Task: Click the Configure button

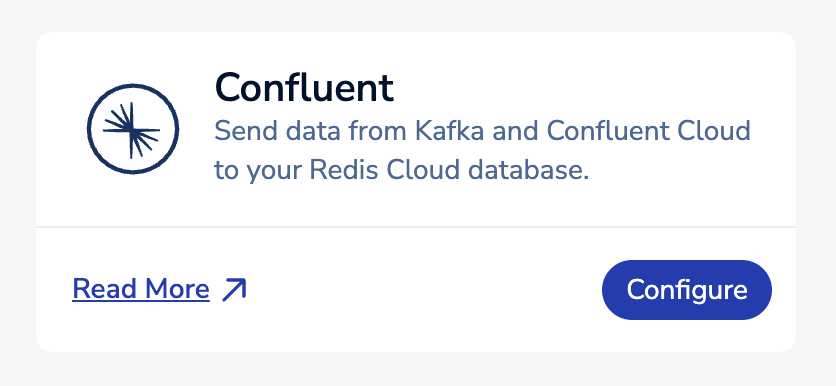Action: tap(687, 290)
